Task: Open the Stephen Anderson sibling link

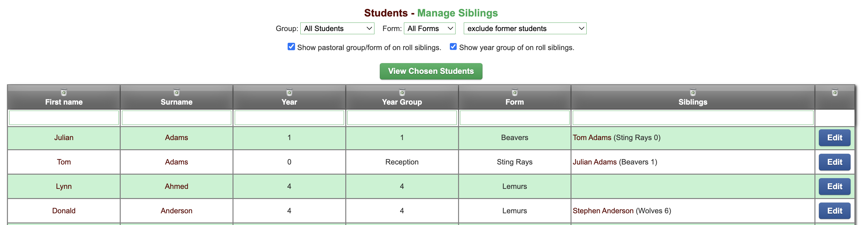Action: 603,210
